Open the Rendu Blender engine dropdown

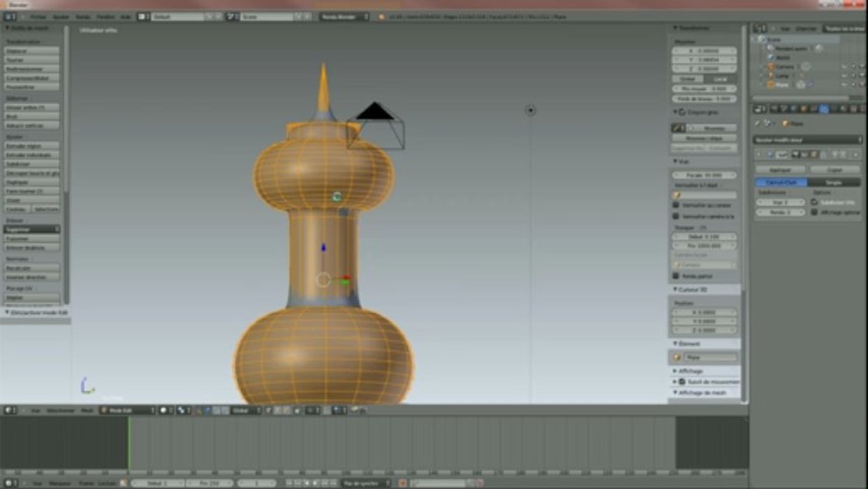(x=344, y=16)
